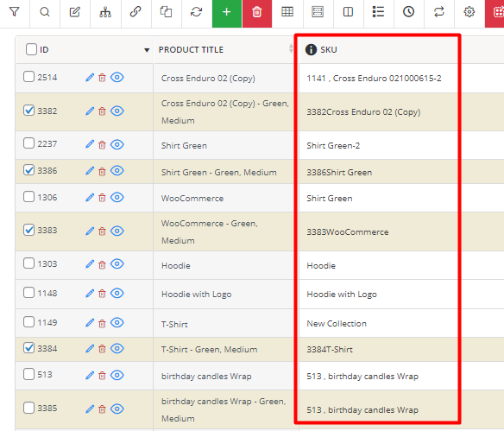This screenshot has height=431, width=504.
Task: View product 1303 Hoodie via eye icon
Action: (117, 264)
